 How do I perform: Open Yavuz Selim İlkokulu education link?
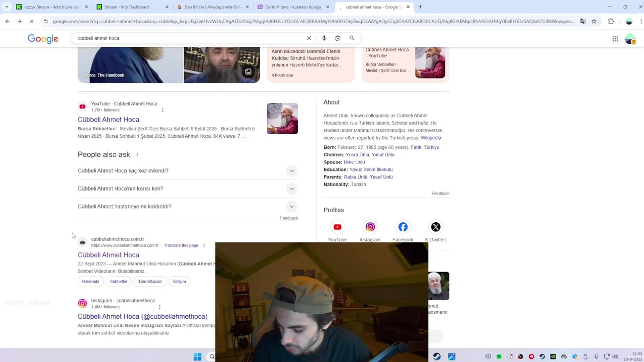(371, 169)
